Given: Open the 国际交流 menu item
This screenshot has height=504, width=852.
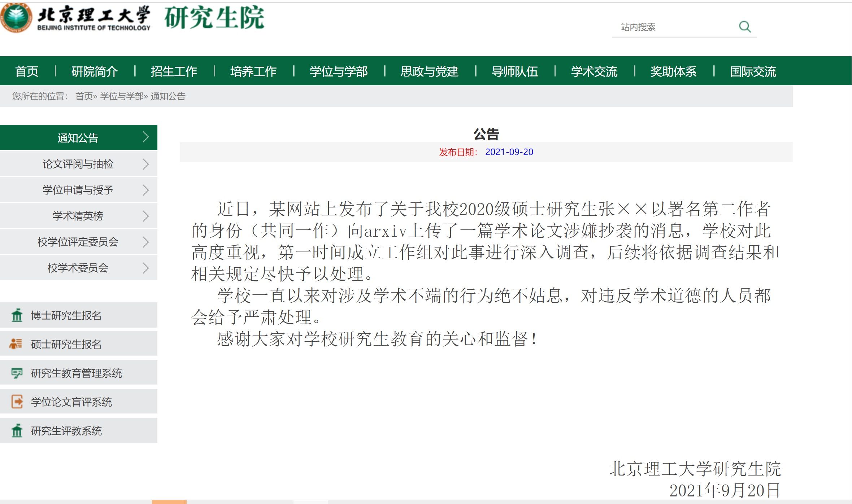Looking at the screenshot, I should click(x=753, y=71).
